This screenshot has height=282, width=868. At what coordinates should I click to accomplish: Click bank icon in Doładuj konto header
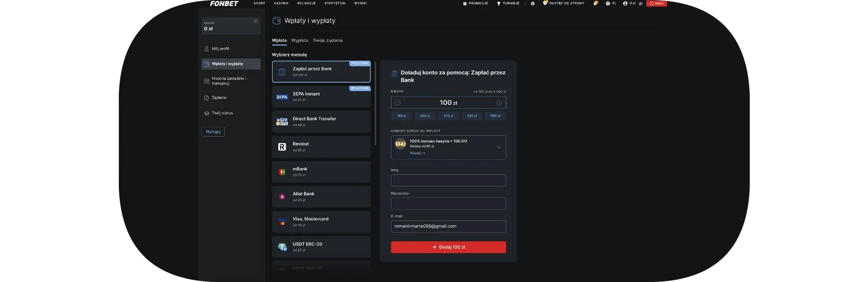point(394,73)
